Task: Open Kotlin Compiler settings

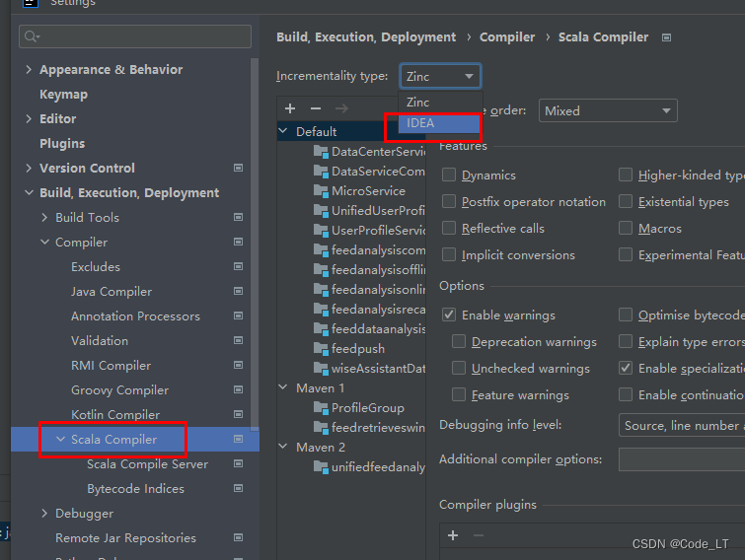Action: [115, 415]
